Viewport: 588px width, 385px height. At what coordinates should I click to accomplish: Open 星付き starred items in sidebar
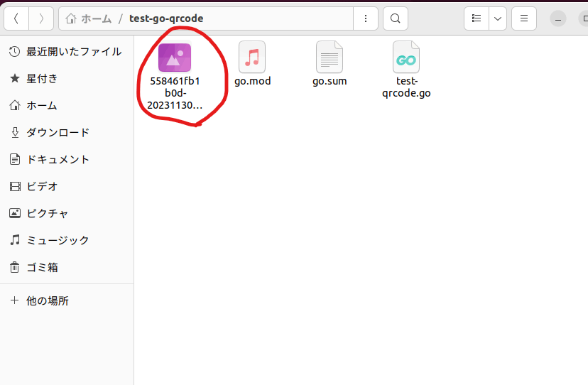67,79
